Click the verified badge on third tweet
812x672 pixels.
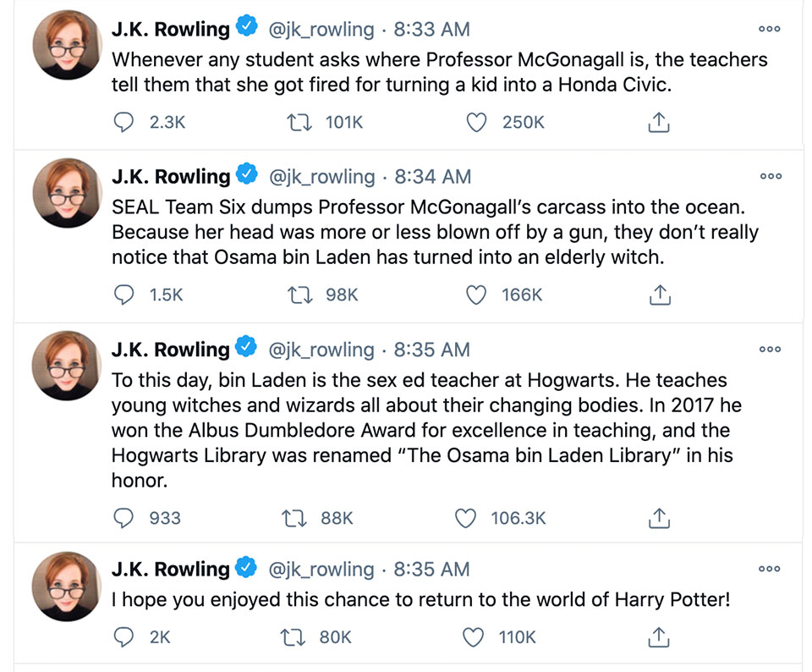246,348
